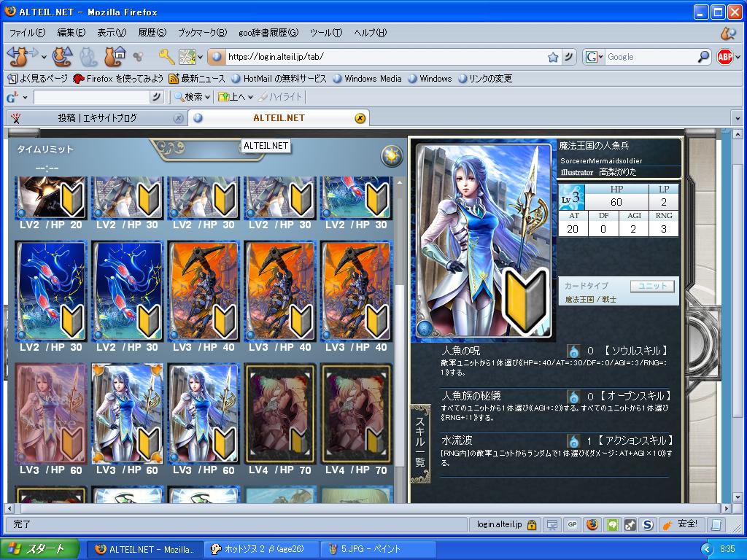Open the list all tabs dropdown
This screenshot has height=560, width=747.
[x=738, y=118]
